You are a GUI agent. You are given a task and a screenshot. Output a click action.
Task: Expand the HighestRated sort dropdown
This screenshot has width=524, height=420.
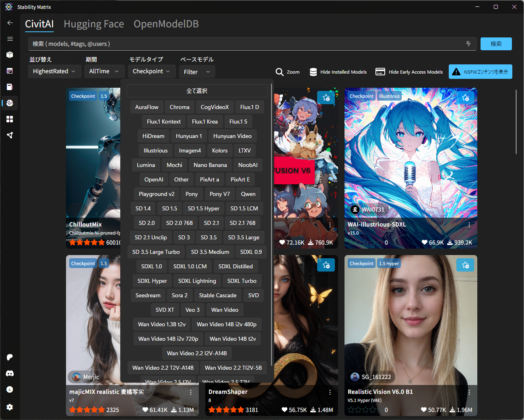tap(54, 72)
